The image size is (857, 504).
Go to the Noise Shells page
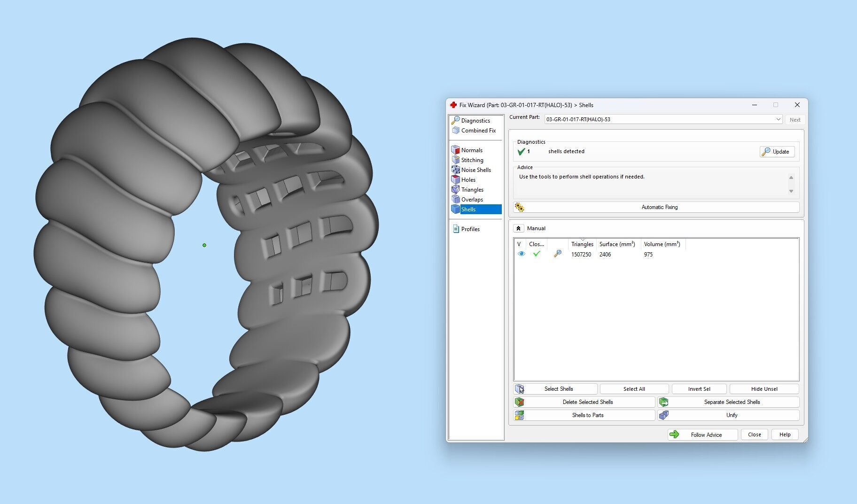tap(475, 170)
